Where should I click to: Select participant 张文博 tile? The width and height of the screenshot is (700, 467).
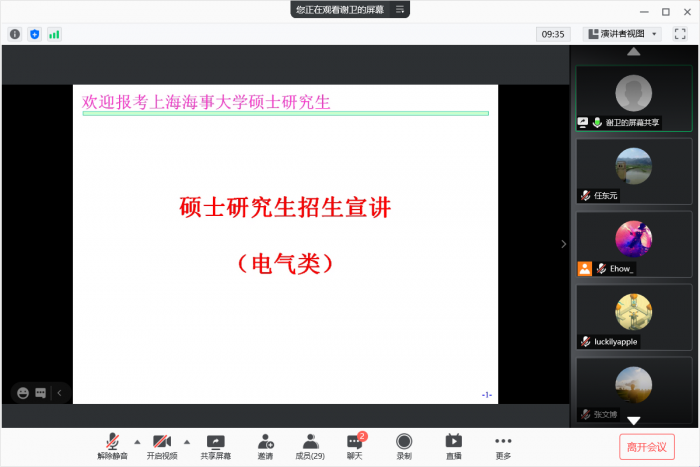(633, 390)
